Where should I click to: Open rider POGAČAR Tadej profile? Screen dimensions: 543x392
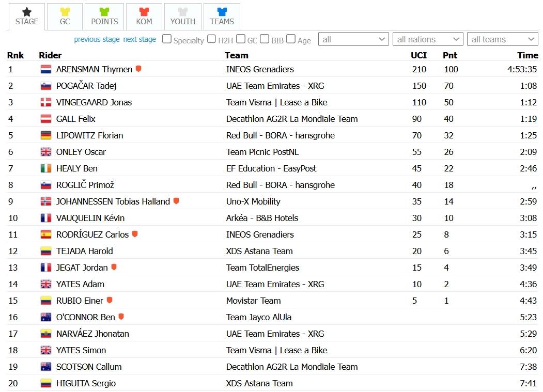click(86, 86)
